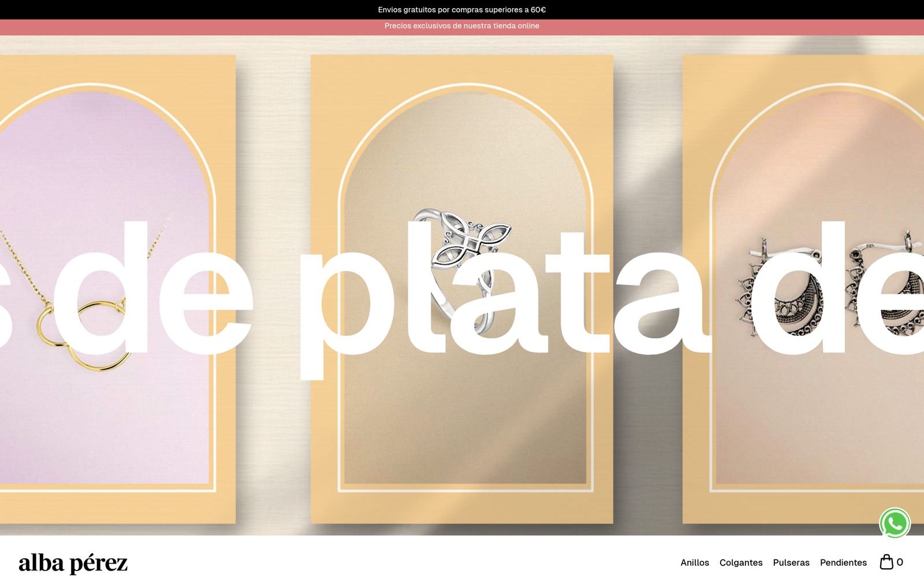Screen dimensions: 924x578
Task: Open the WhatsApp chat button
Action: [x=895, y=523]
